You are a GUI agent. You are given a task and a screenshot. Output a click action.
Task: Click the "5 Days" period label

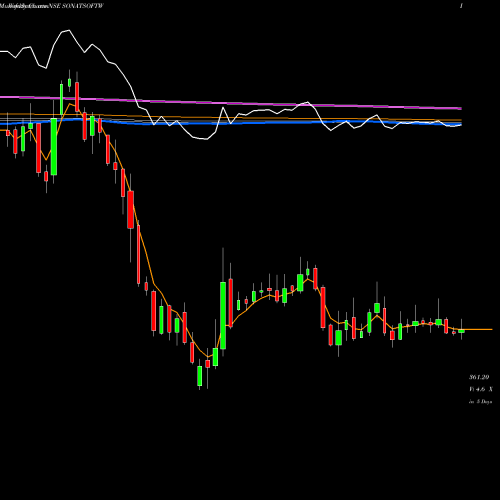point(484,402)
